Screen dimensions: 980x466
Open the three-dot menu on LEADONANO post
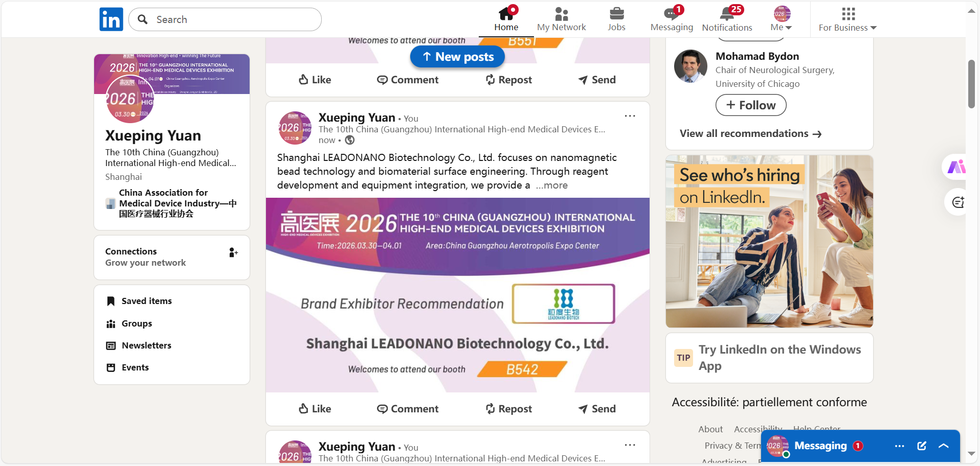(630, 116)
